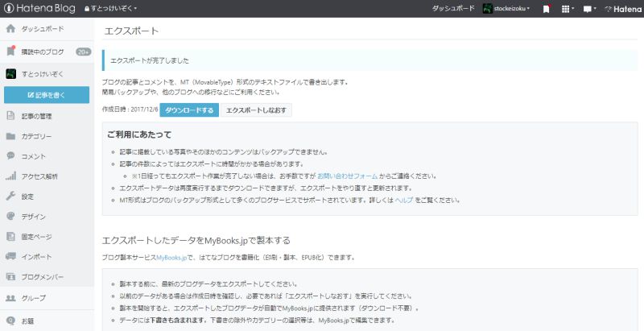Open the bookmark notification icon in header
This screenshot has width=644, height=331.
pyautogui.click(x=547, y=9)
